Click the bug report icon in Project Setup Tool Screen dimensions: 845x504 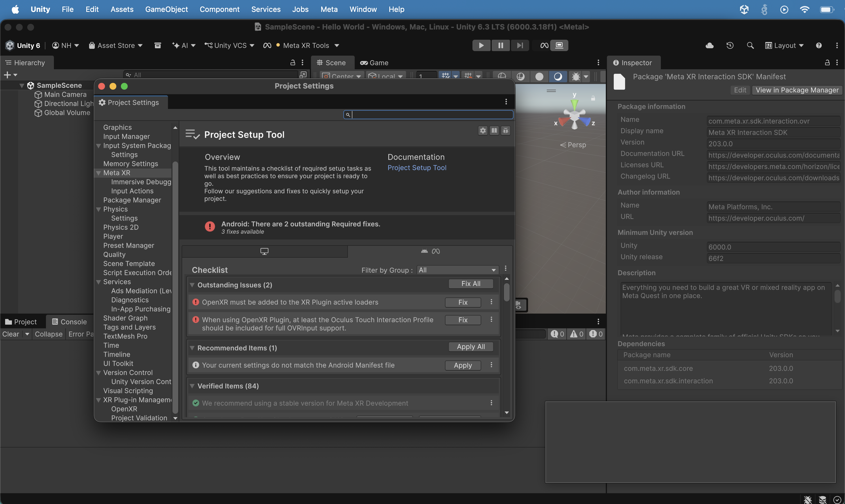[506, 131]
